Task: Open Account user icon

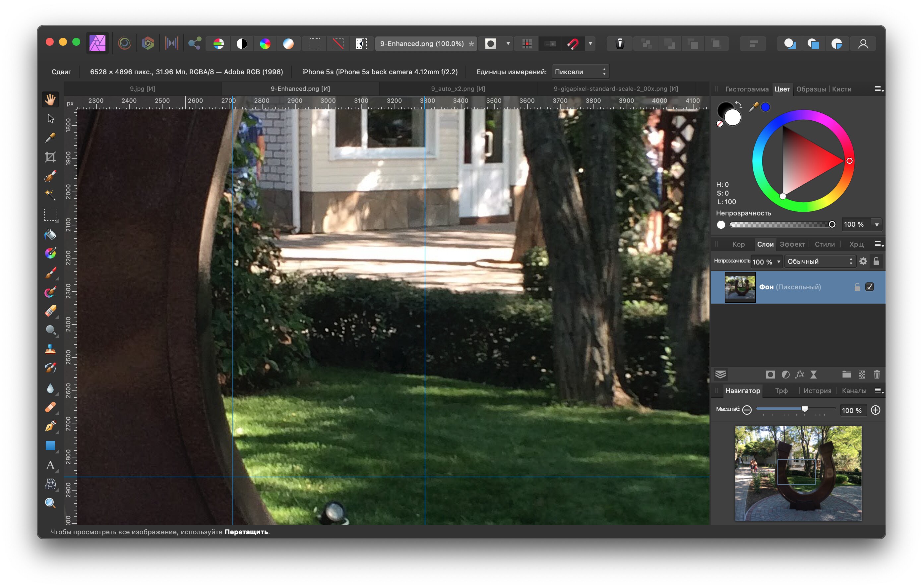Action: coord(863,44)
